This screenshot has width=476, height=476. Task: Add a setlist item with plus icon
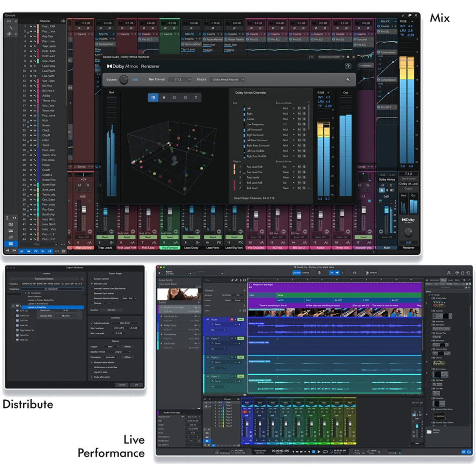pos(199,302)
